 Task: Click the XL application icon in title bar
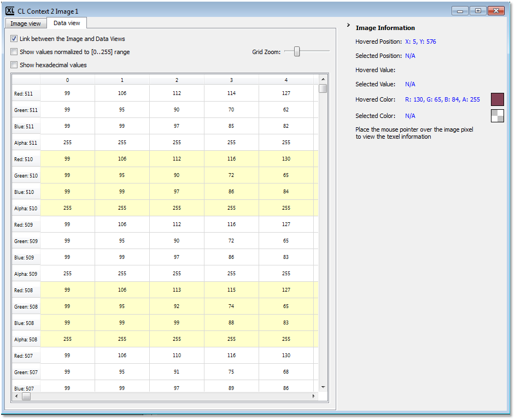[10, 11]
